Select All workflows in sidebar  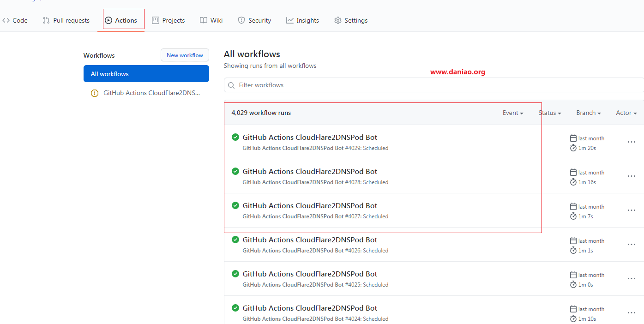coord(146,74)
